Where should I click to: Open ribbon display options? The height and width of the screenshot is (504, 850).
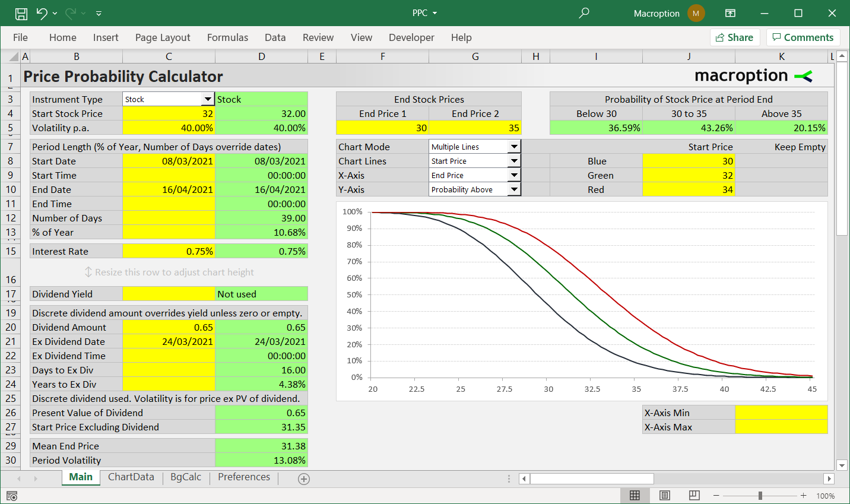[x=730, y=12]
